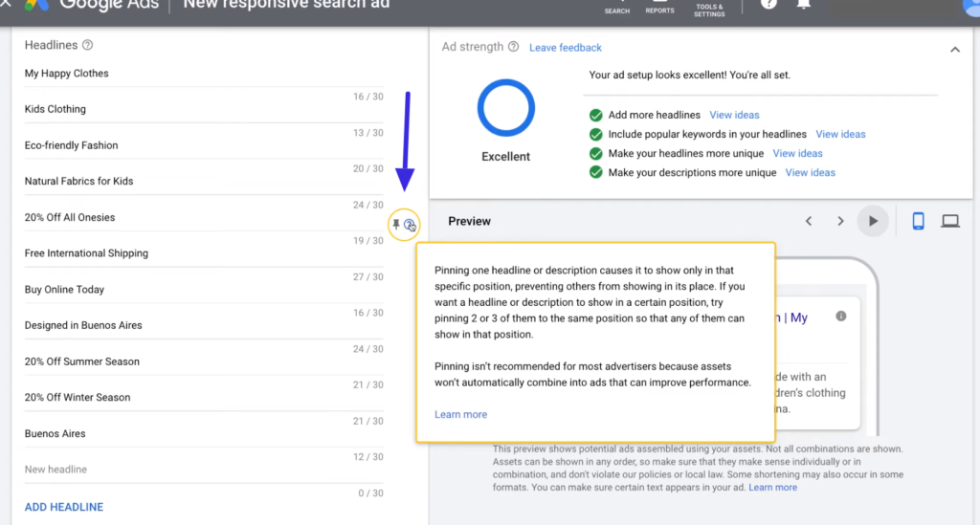980x525 pixels.
Task: Click ADD HEADLINE button
Action: 64,507
